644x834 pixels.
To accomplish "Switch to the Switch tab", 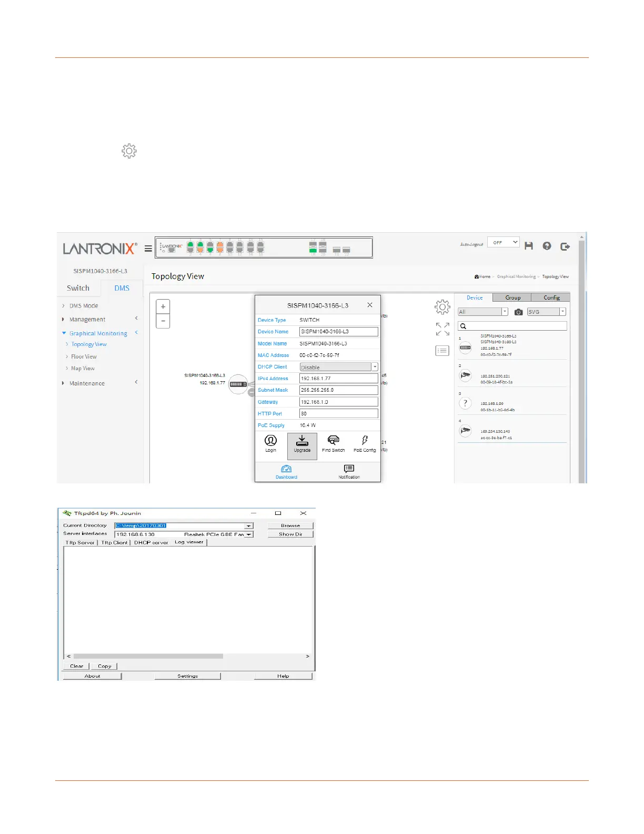I will pyautogui.click(x=78, y=288).
